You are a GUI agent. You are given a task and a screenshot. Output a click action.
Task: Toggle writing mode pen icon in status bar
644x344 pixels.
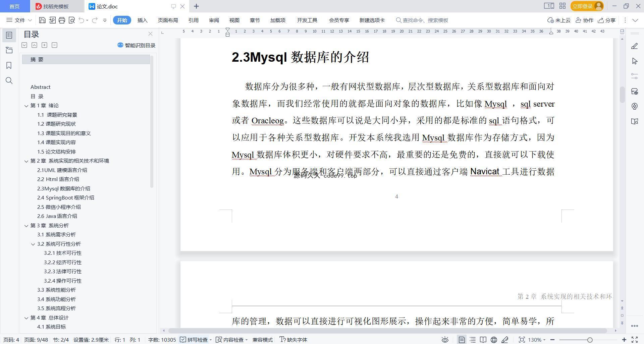(x=505, y=340)
